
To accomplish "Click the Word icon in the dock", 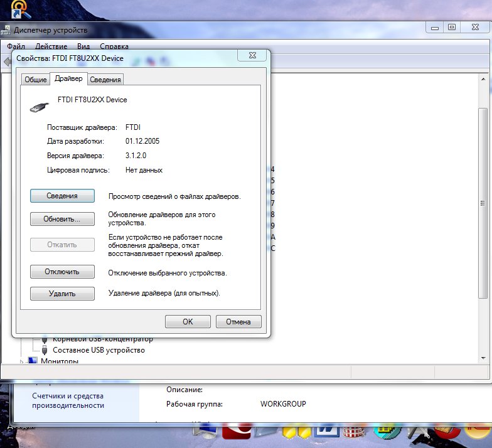I will coord(326,430).
